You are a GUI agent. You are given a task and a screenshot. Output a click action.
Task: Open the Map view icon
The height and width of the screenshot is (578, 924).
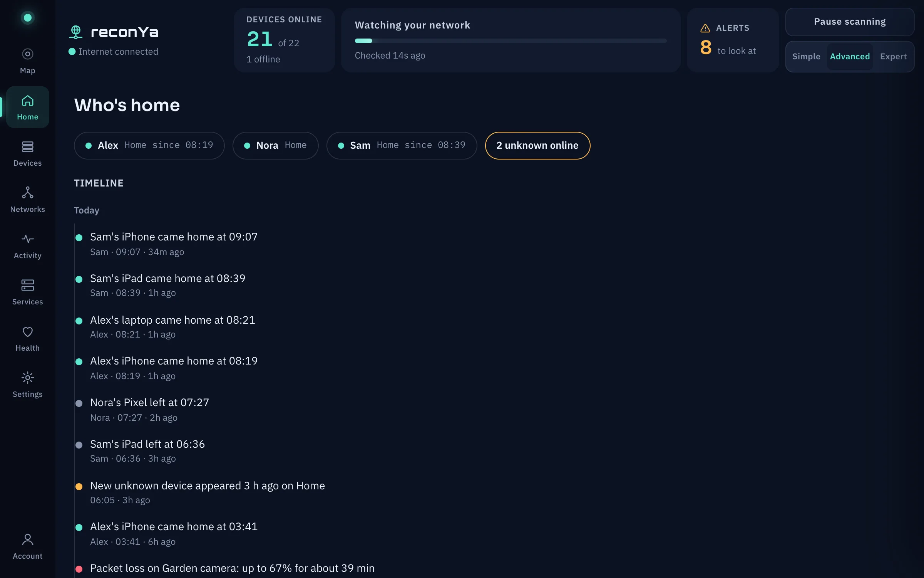(27, 54)
